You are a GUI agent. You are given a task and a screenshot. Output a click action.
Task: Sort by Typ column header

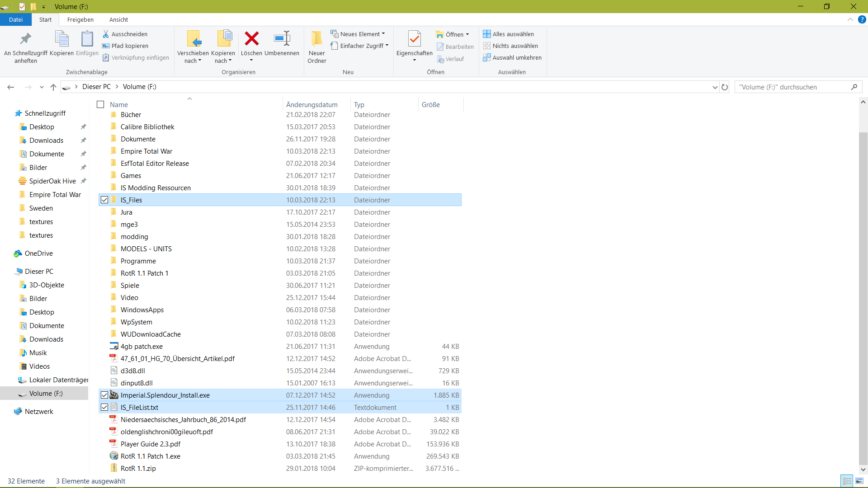384,104
